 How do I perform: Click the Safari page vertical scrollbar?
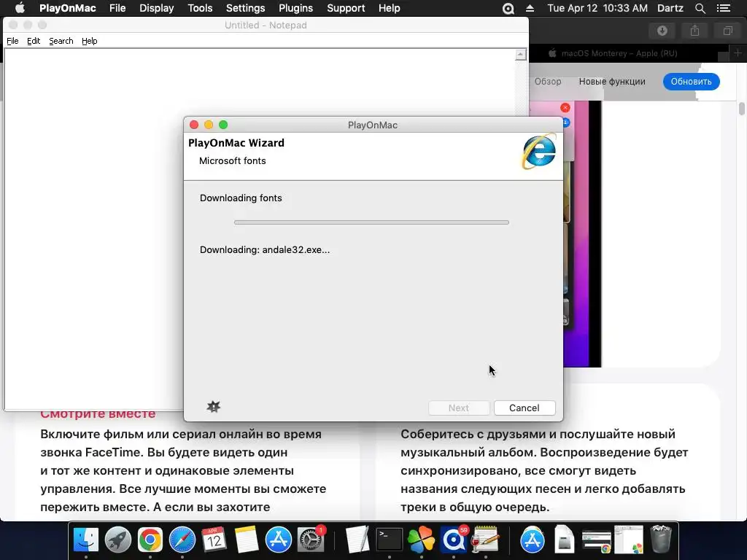pos(742,109)
